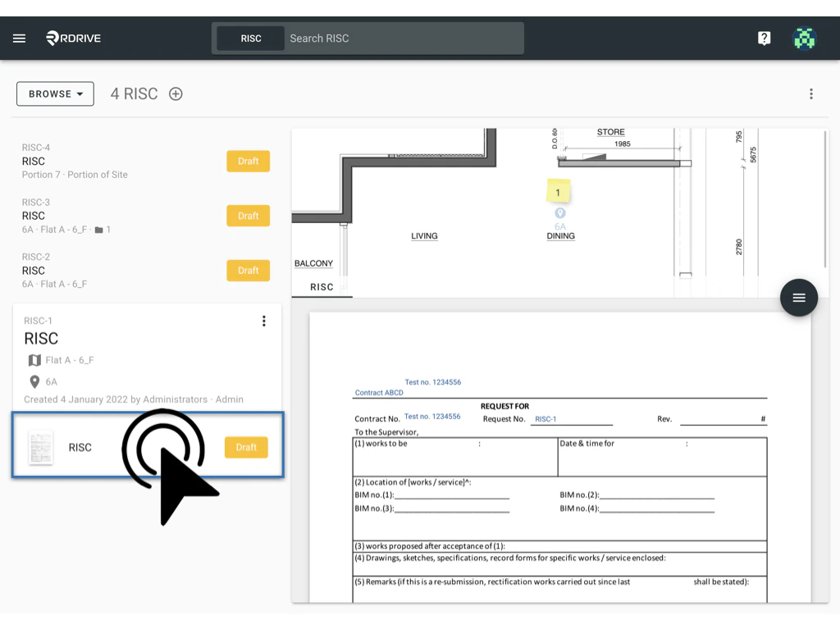Select the yellow marker 1 on the floor plan
Image resolution: width=840 pixels, height=630 pixels.
point(559,190)
